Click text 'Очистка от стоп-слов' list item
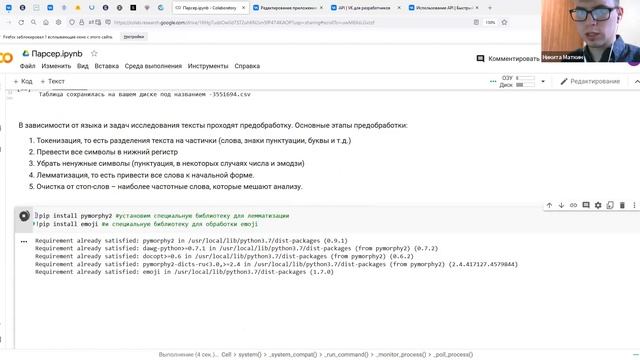The height and width of the screenshot is (360, 640). 165,187
